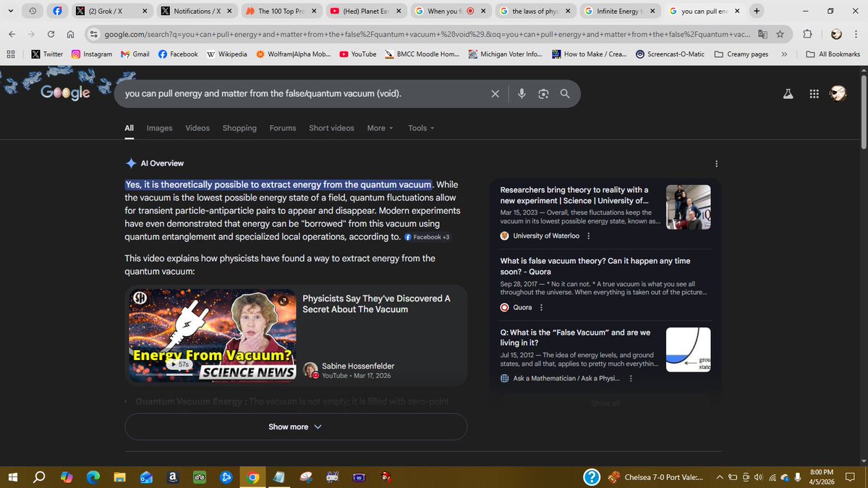The width and height of the screenshot is (868, 488).
Task: Open the bookmarks apps grid shortcut
Action: [x=11, y=54]
